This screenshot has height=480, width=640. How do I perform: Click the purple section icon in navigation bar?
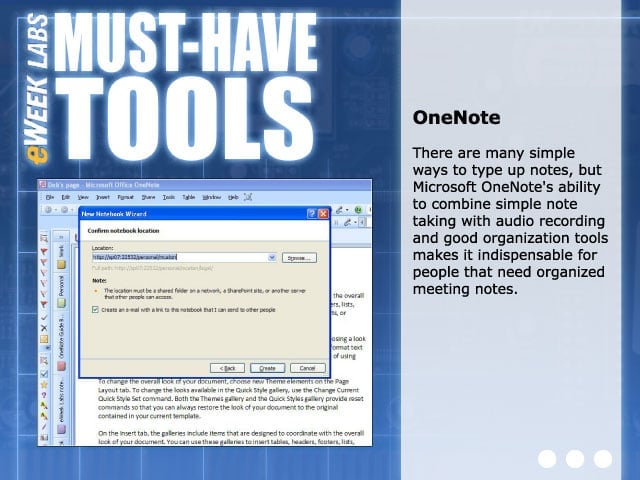(61, 429)
